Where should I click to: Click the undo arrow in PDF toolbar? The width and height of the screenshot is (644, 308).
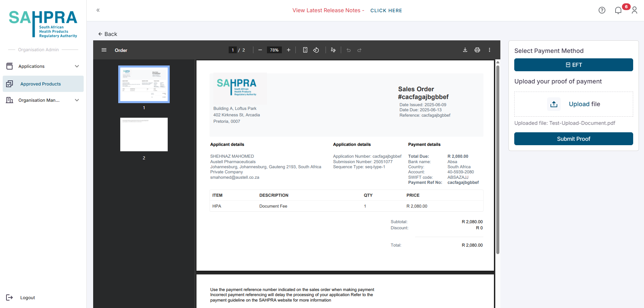click(x=349, y=50)
